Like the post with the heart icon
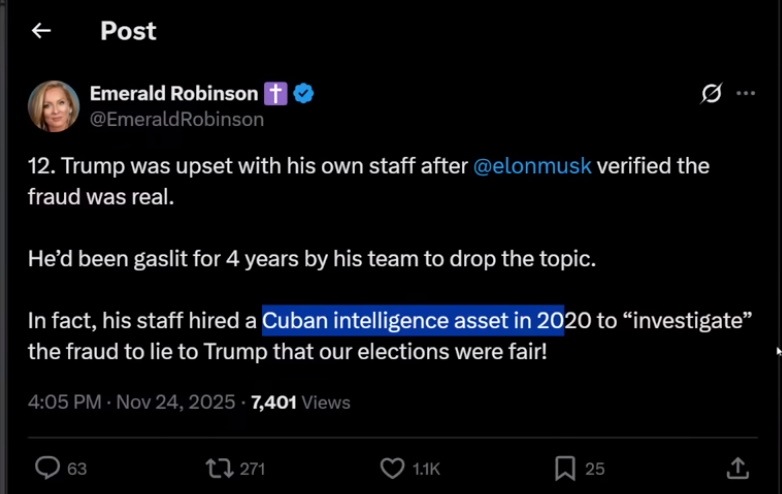The width and height of the screenshot is (782, 494). point(392,467)
